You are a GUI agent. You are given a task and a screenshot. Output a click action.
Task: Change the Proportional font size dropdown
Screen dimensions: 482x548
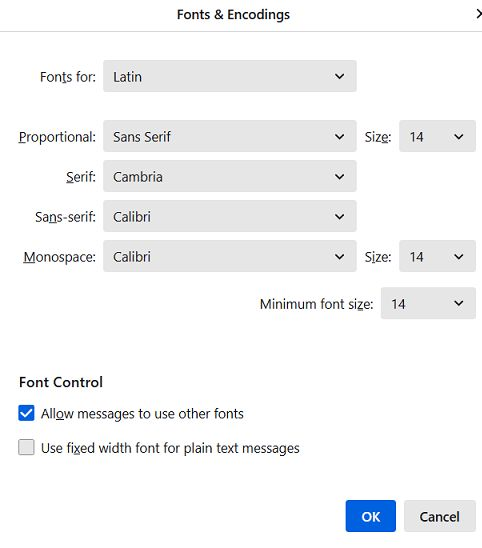[x=437, y=136]
